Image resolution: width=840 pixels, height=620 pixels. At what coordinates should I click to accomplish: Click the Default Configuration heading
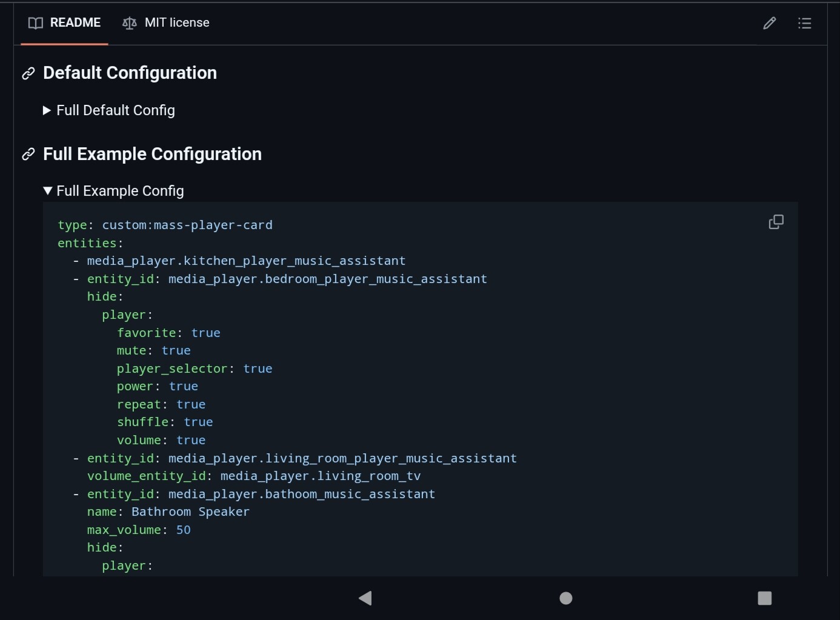click(130, 73)
